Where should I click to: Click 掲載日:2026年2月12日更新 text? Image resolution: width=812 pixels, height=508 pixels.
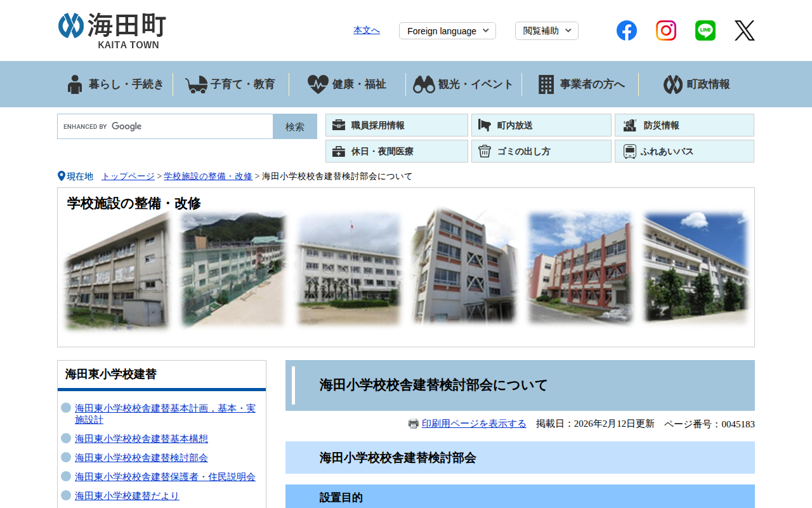click(595, 424)
